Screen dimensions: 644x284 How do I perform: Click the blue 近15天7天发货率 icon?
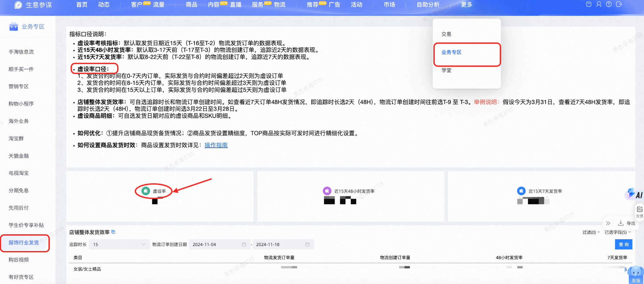pos(521,191)
